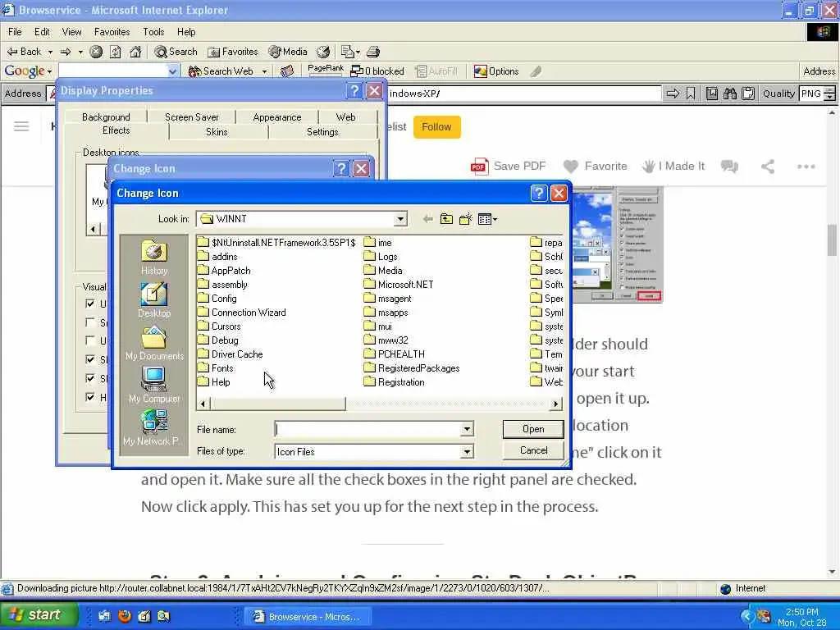
Task: Expand the Look in folder dropdown
Action: (x=400, y=219)
